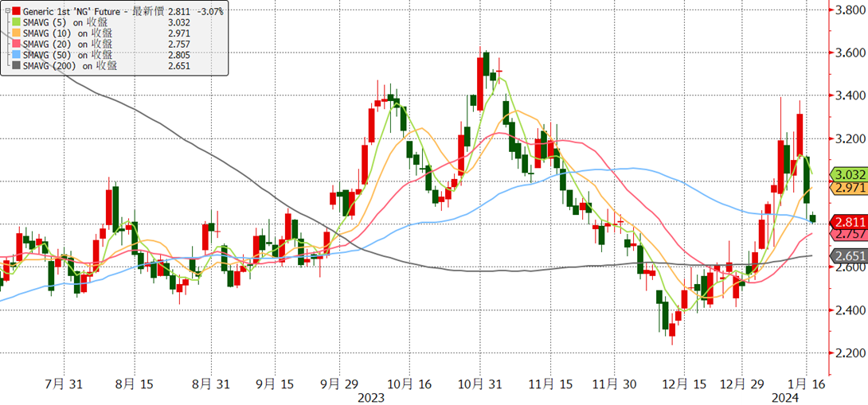Click the 12月 29 date label
868x405 pixels.
pos(744,384)
